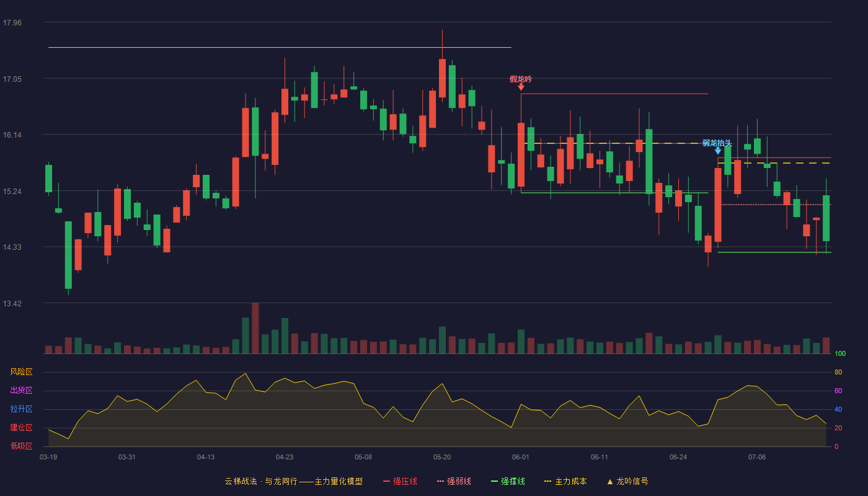
Task: Click the 06-11 date label
Action: (600, 457)
